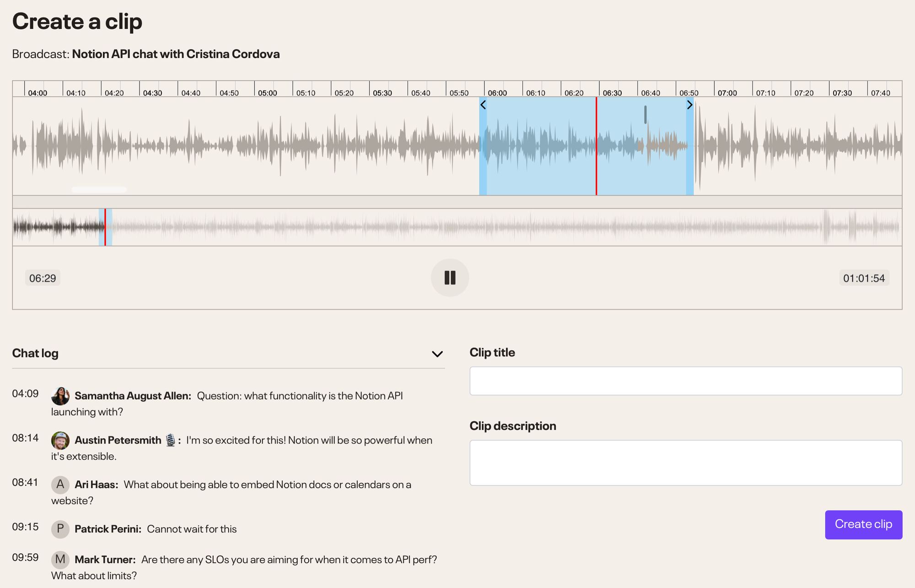The image size is (915, 588).
Task: Click the 04:00 ruler mark
Action: (x=38, y=93)
